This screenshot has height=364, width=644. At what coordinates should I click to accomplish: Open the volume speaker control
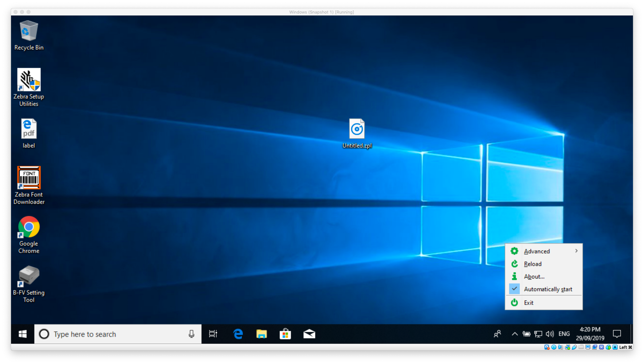click(550, 334)
